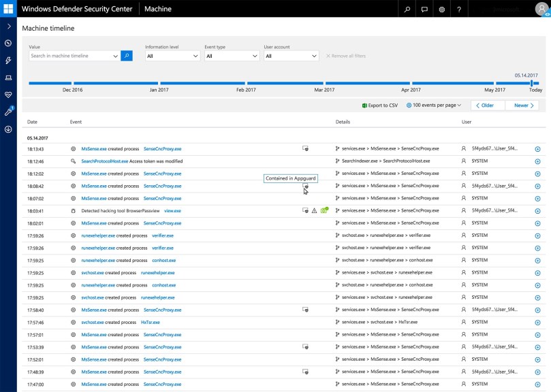Click the Export to CSV link
The image size is (551, 392).
click(380, 105)
